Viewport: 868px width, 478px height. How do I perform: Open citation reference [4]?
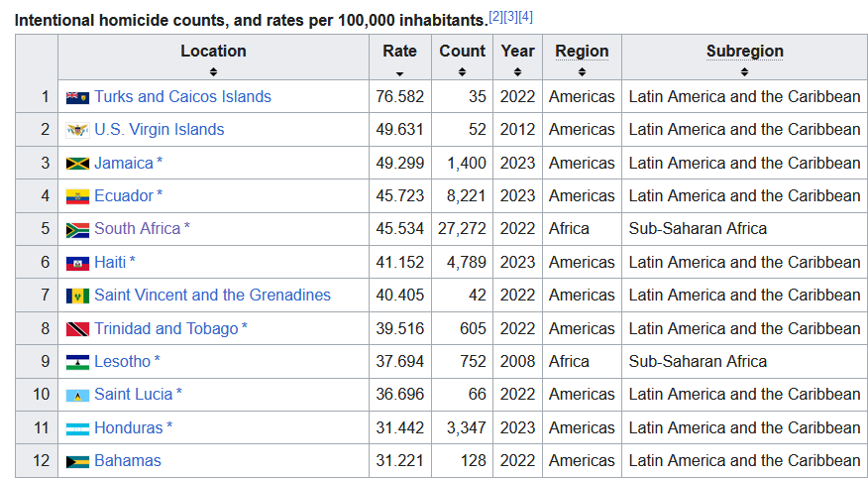[x=525, y=17]
